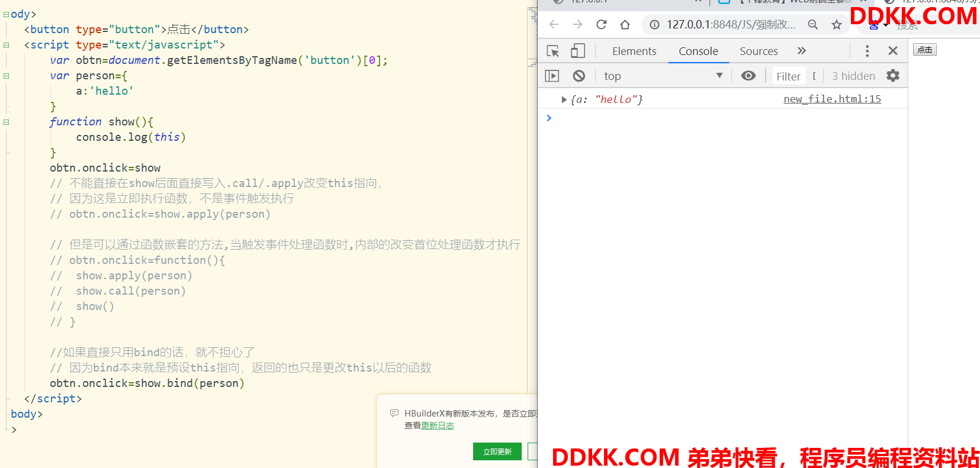Open console settings gear

(893, 76)
